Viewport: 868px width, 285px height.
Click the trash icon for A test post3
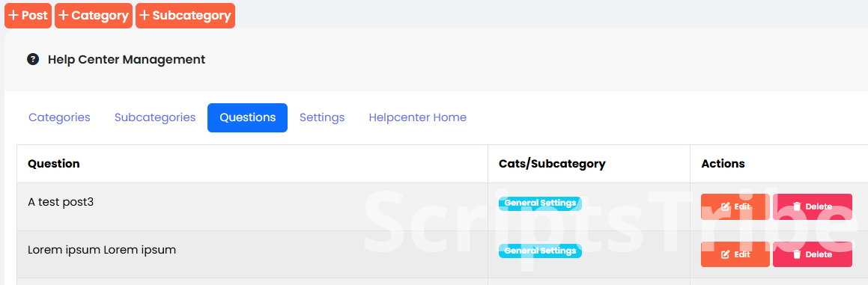[x=797, y=206]
